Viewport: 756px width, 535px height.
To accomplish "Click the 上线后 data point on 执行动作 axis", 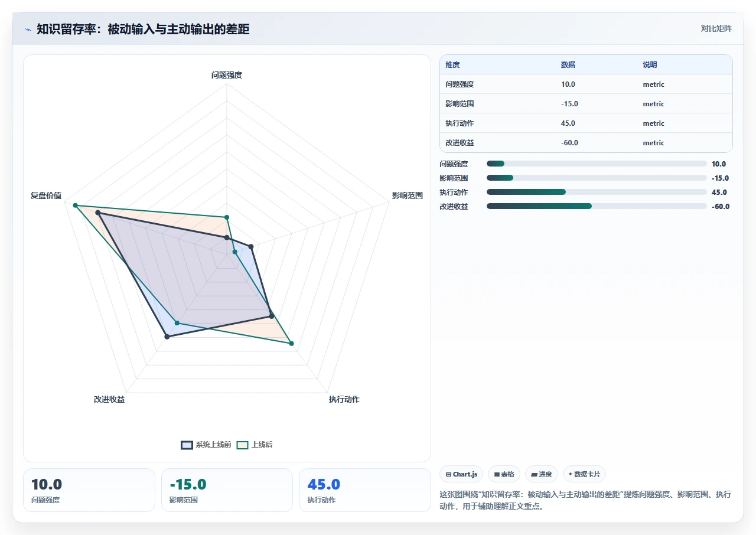I will (291, 343).
